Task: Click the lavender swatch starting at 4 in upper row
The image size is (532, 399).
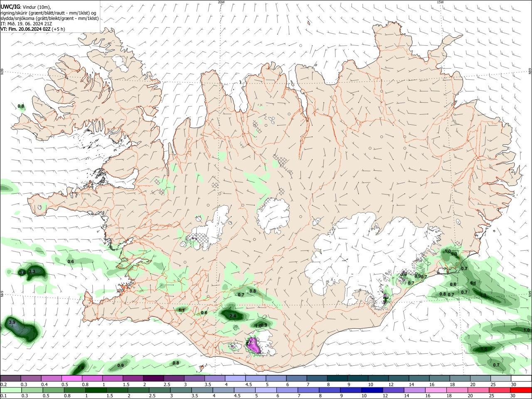Action: point(235,378)
